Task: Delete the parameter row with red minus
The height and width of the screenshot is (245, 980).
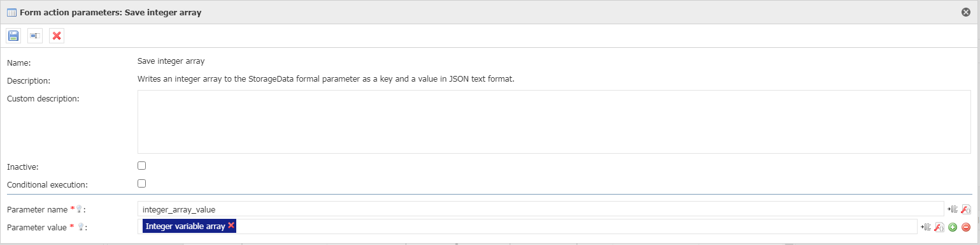Action: tap(965, 226)
